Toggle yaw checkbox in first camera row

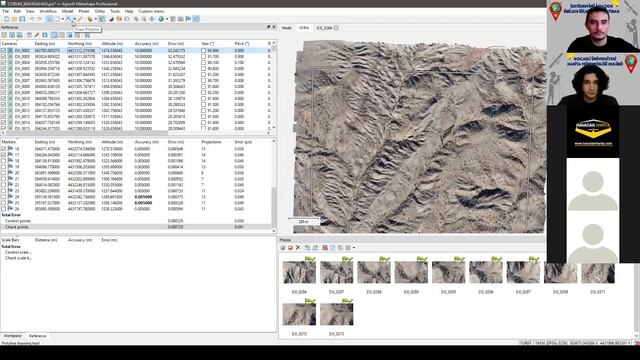[203, 51]
